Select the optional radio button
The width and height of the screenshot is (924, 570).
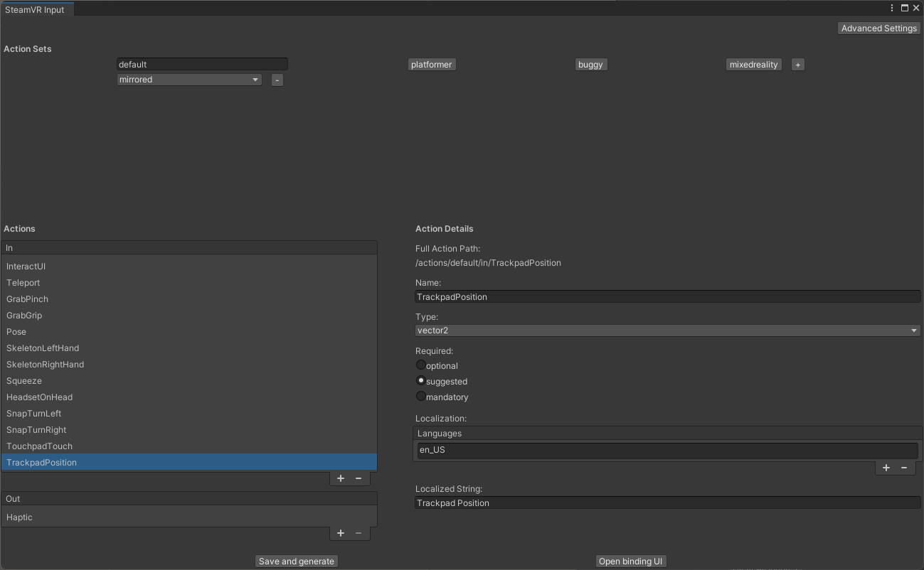tap(421, 365)
